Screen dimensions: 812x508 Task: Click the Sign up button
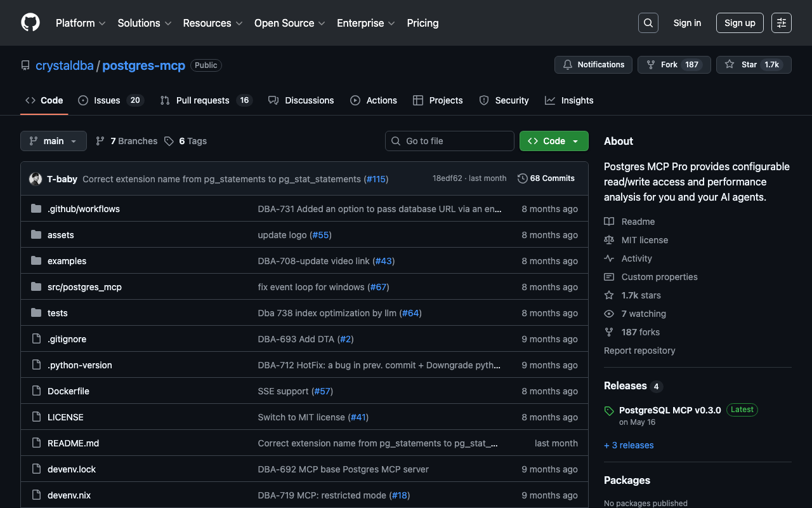pos(739,23)
